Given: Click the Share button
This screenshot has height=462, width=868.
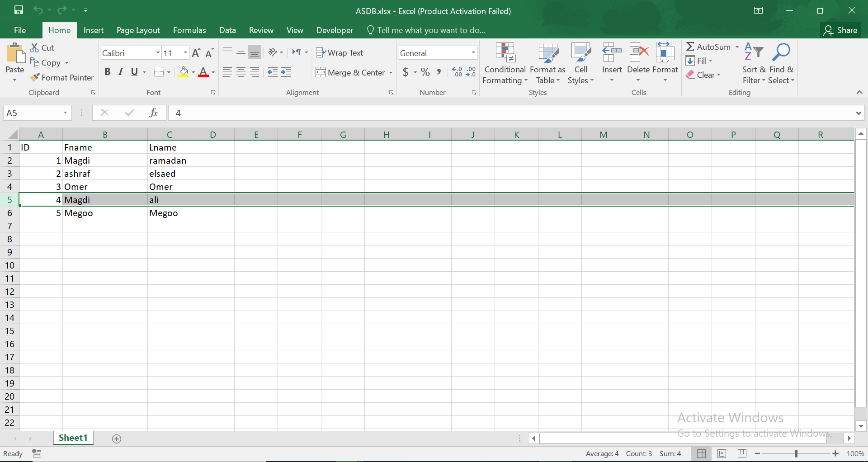Looking at the screenshot, I should coord(840,30).
